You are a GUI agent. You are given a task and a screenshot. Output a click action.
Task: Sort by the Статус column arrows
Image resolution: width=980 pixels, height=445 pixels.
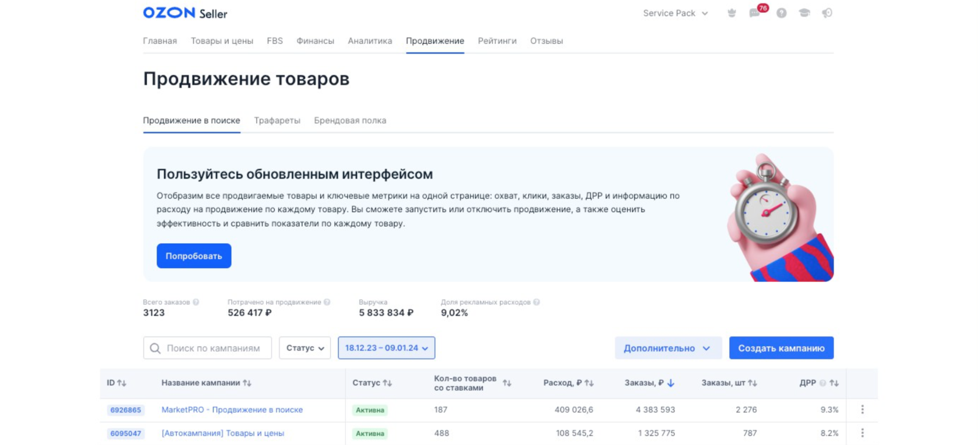[x=388, y=383]
